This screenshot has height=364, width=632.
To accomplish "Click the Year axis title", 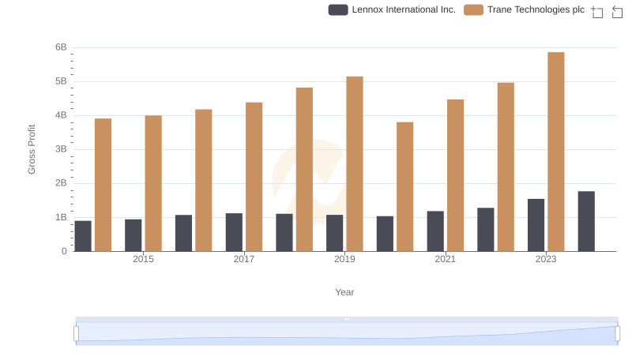I will point(344,292).
